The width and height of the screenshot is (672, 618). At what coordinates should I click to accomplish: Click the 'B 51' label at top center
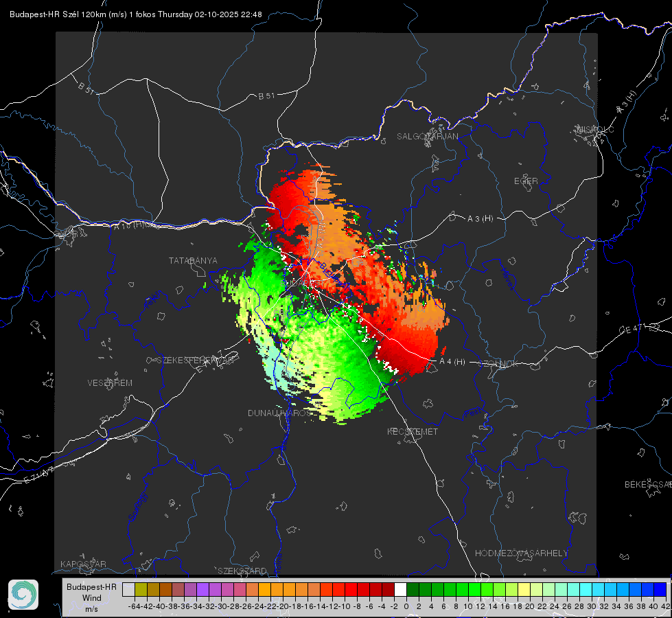(266, 96)
